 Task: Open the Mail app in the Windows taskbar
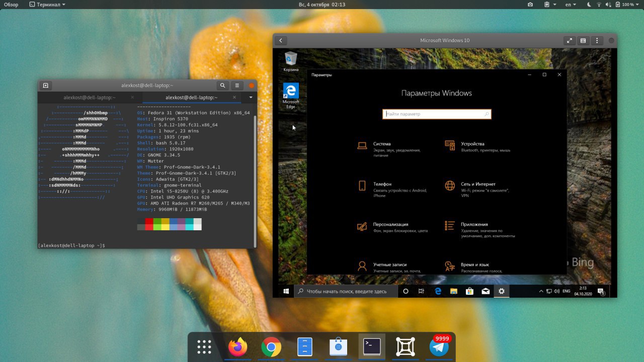pos(486,291)
